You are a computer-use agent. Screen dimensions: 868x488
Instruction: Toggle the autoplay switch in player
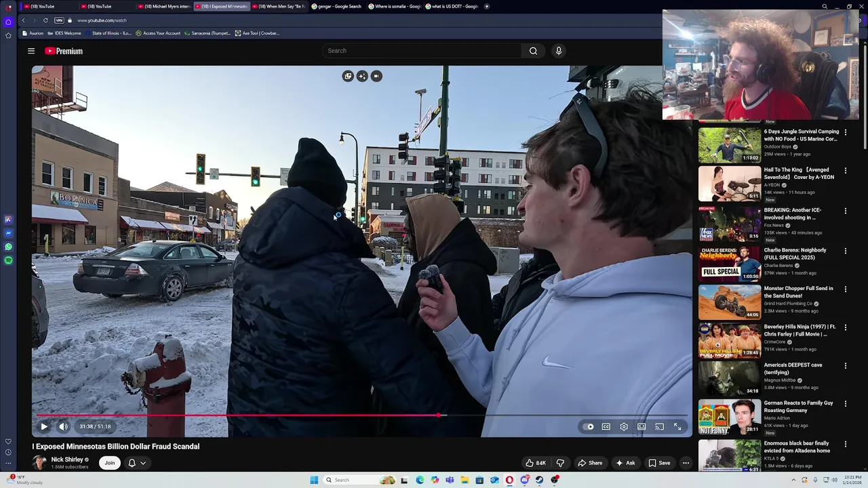tap(589, 426)
